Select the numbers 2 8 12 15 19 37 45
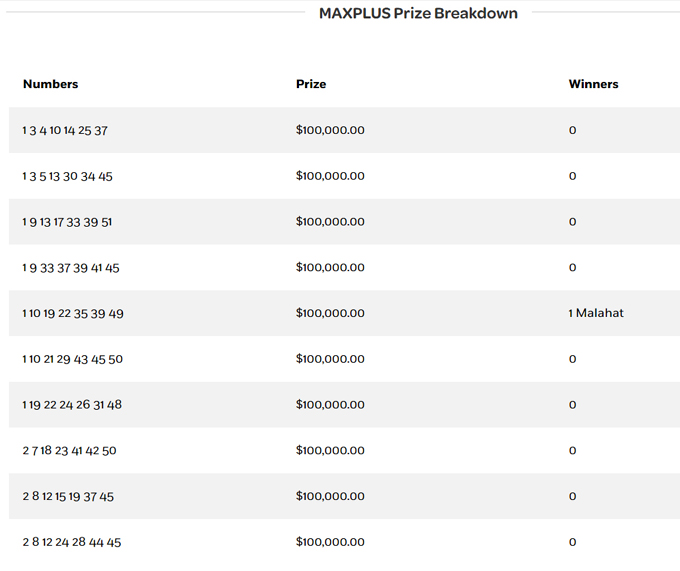This screenshot has width=680, height=571. tap(68, 497)
